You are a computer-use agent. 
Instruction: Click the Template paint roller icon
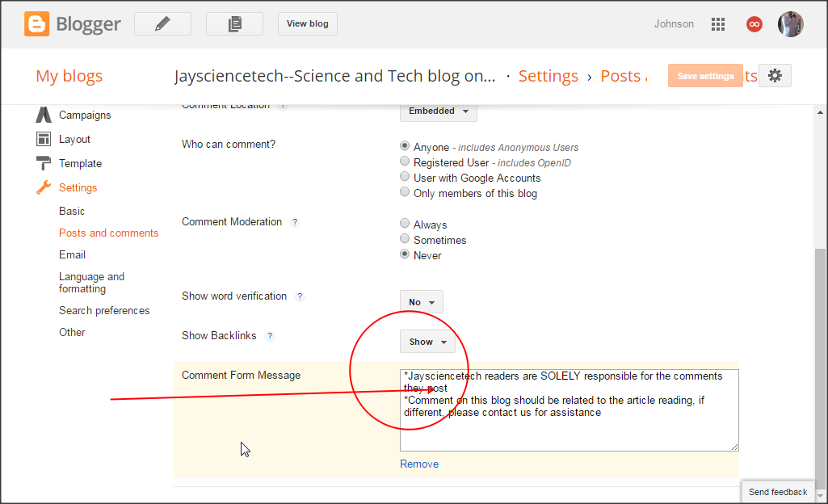(x=43, y=163)
